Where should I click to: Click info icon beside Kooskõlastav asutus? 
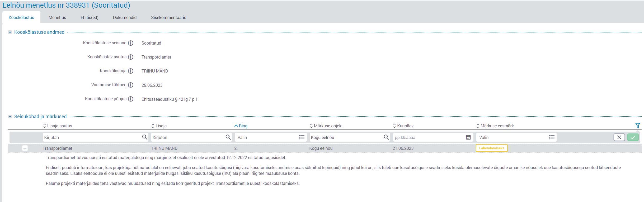click(x=130, y=57)
